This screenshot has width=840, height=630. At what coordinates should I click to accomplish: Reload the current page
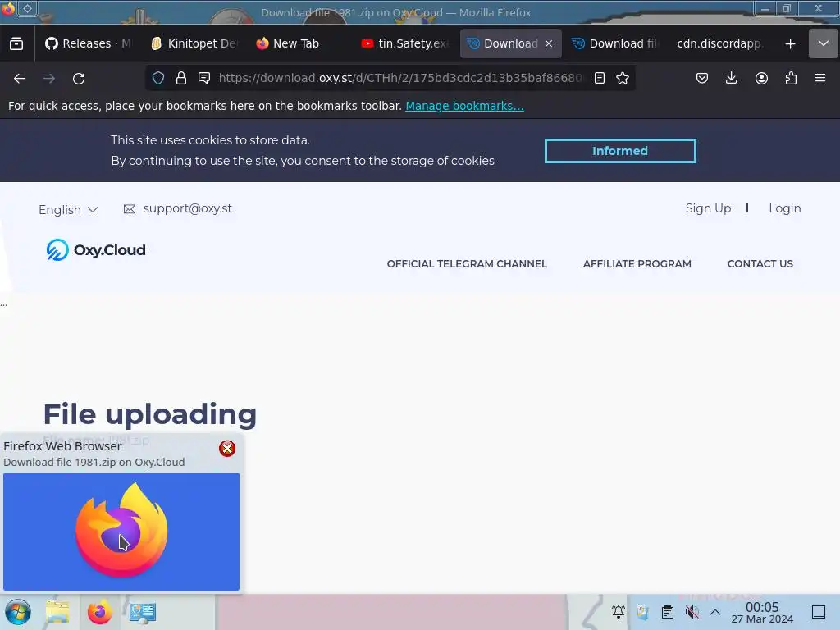[x=79, y=79]
